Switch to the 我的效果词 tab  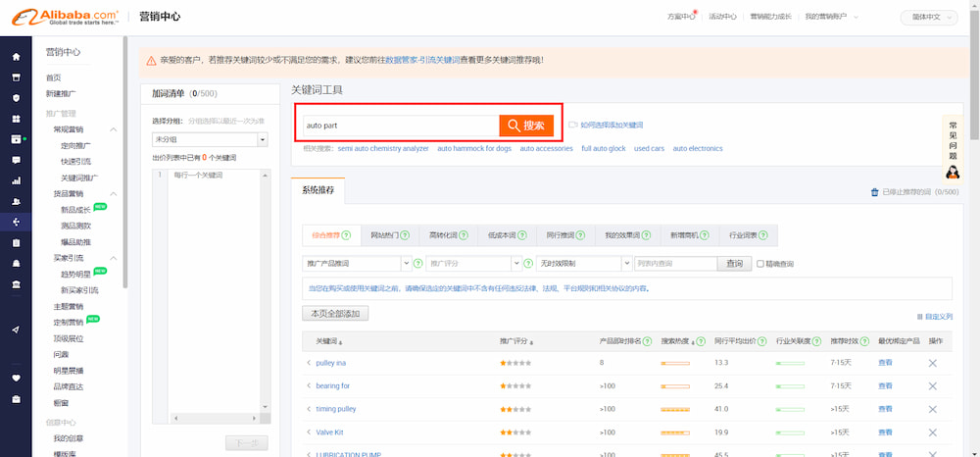tap(627, 235)
